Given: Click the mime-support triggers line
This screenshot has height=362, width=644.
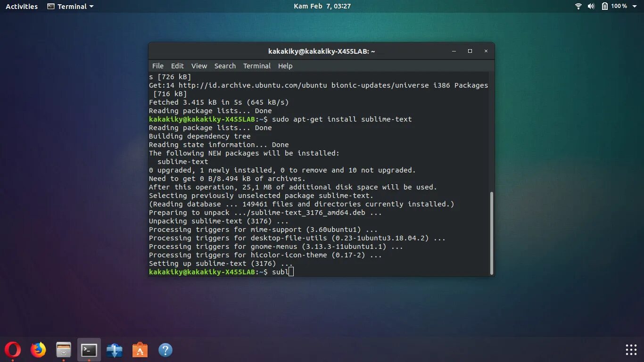Looking at the screenshot, I should coord(264,230).
